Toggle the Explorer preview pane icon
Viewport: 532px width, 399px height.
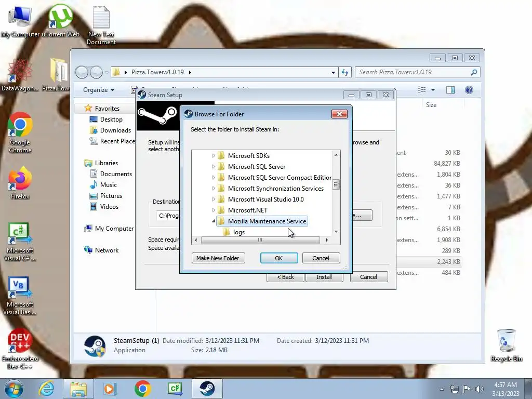(450, 90)
